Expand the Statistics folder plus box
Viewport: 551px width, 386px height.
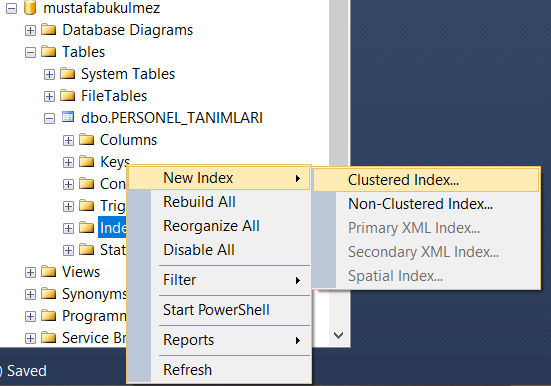point(68,250)
